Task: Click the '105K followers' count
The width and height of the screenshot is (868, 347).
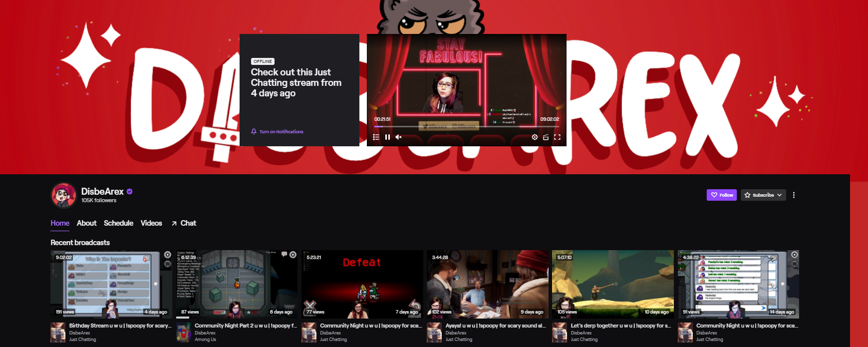Action: (99, 201)
